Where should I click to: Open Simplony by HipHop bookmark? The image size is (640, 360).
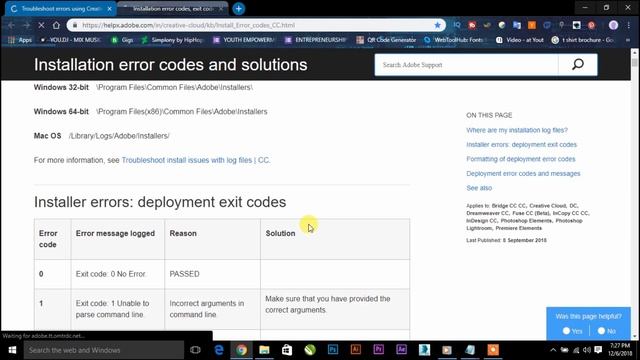(x=172, y=40)
